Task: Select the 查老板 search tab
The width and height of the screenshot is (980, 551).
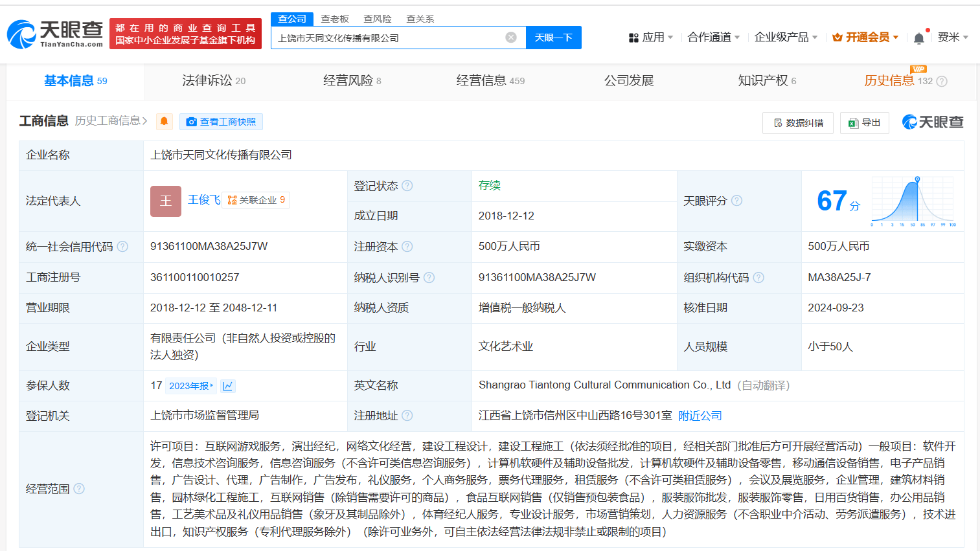Action: pyautogui.click(x=335, y=19)
